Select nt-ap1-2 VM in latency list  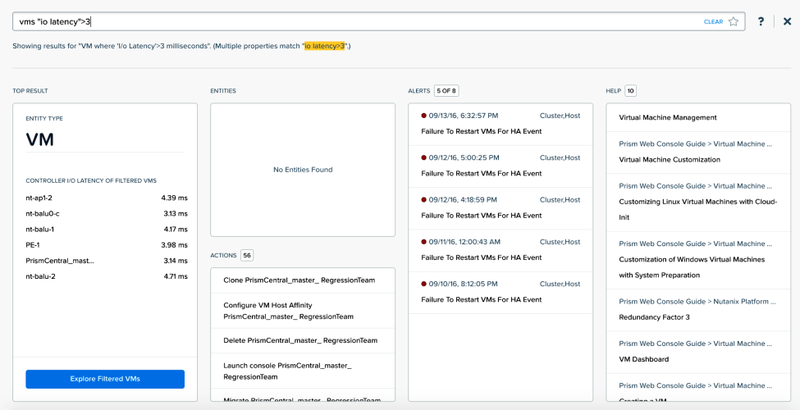[x=107, y=198]
